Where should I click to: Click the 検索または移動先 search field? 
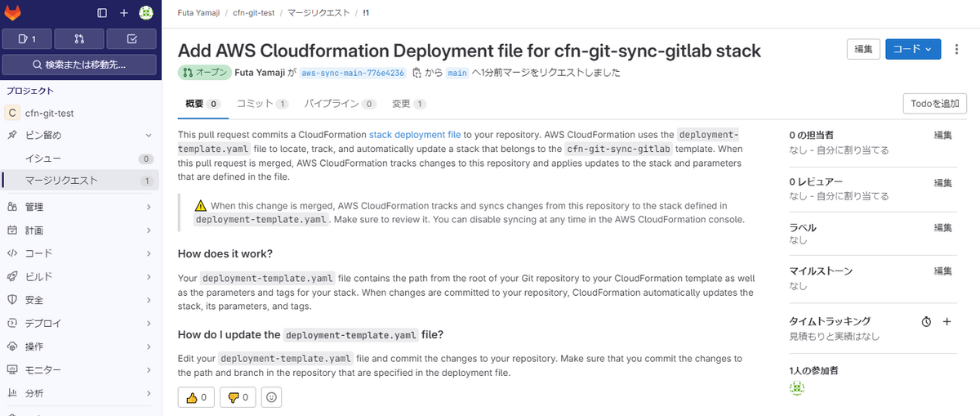pyautogui.click(x=80, y=65)
